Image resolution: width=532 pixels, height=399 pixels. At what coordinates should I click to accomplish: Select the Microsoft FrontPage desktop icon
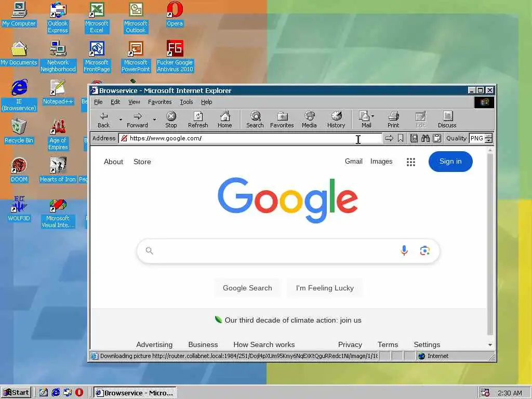97,57
